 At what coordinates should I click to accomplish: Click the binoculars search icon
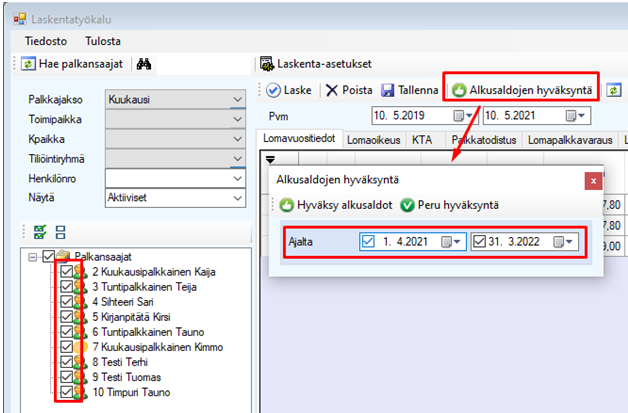click(x=143, y=64)
